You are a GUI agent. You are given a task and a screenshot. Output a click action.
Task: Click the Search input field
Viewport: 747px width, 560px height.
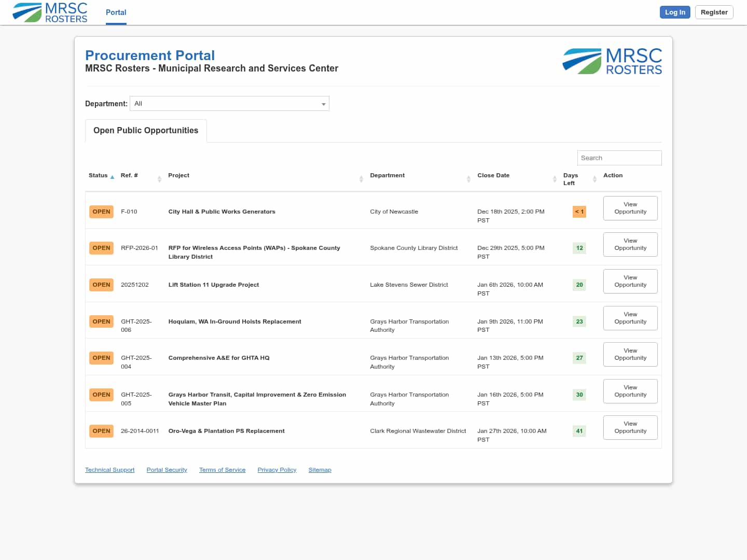(619, 158)
